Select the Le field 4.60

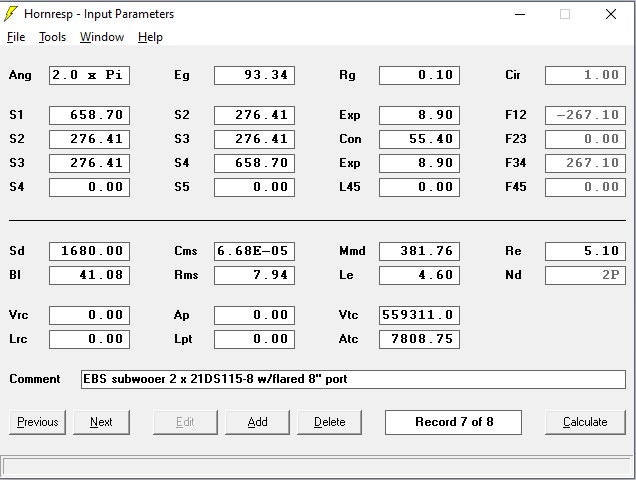click(x=419, y=275)
